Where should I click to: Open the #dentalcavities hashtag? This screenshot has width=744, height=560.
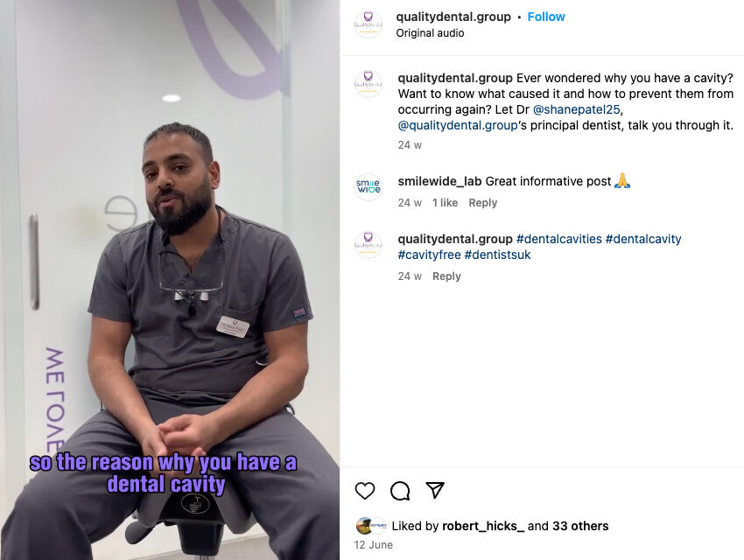pyautogui.click(x=559, y=239)
